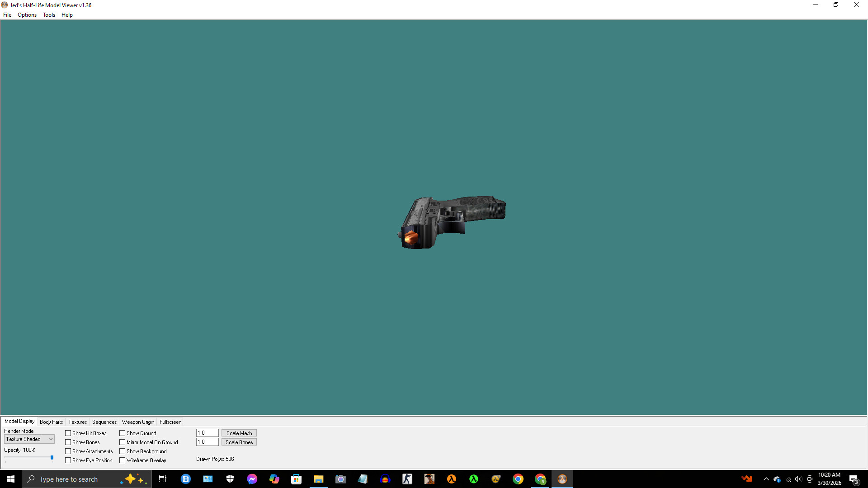Enable Show Hit Boxes checkbox
Viewport: 868px width, 488px height.
tap(68, 433)
